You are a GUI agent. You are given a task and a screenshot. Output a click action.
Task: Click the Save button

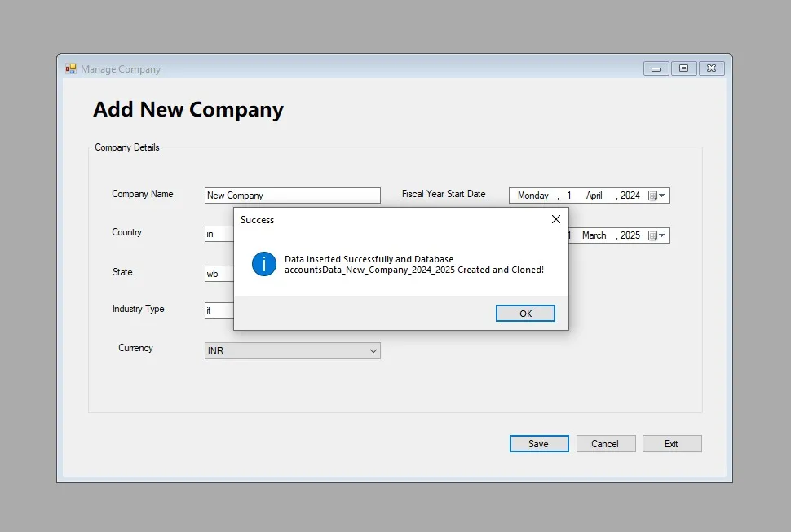tap(538, 443)
